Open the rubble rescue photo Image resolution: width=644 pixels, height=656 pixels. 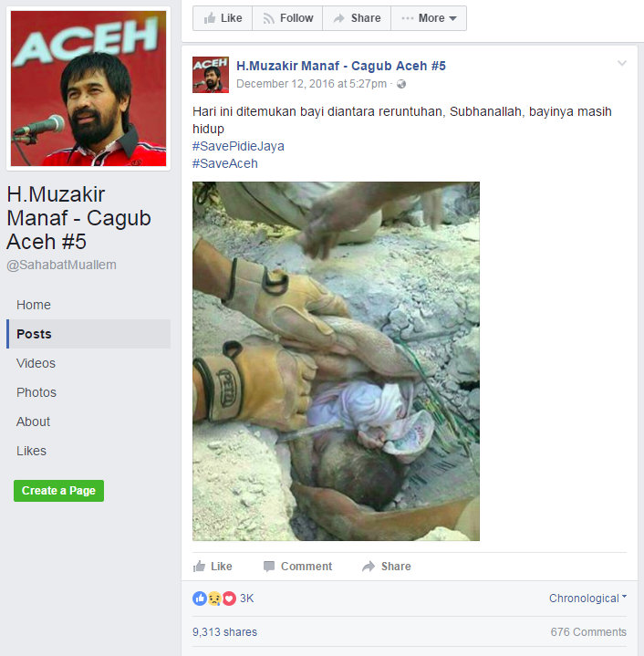pos(336,361)
